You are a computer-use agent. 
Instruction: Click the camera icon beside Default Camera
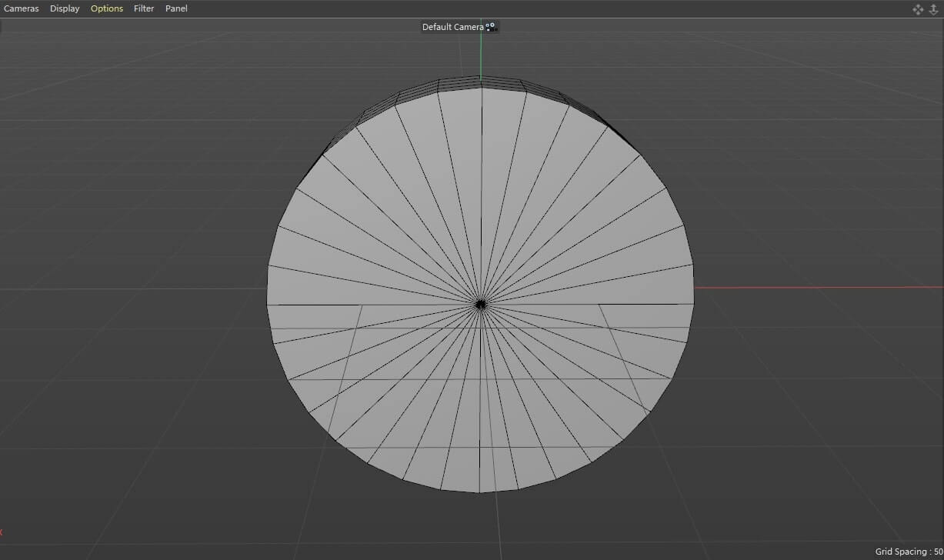point(491,26)
